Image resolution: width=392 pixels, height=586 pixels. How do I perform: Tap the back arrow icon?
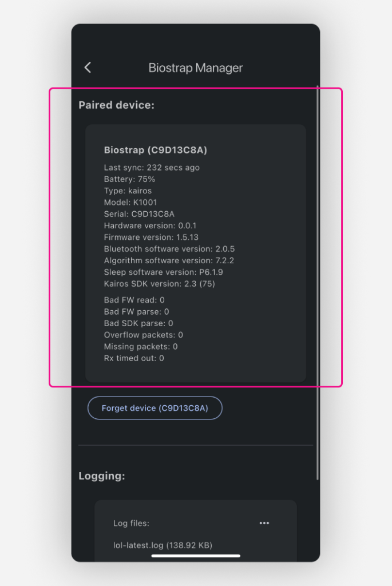88,68
